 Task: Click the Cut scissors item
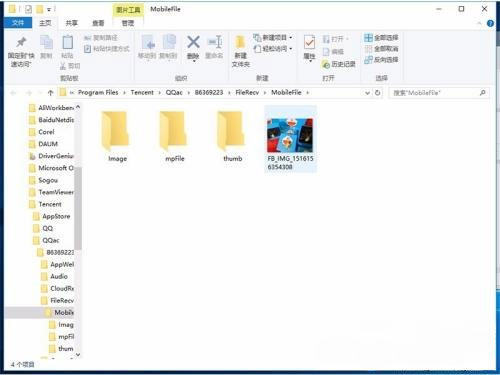[70, 66]
